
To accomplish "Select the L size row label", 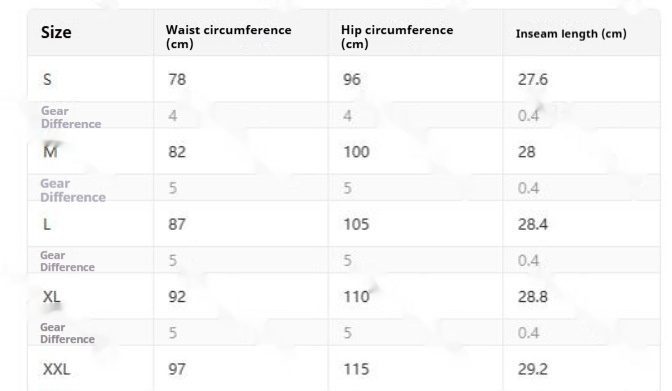I will (x=47, y=224).
